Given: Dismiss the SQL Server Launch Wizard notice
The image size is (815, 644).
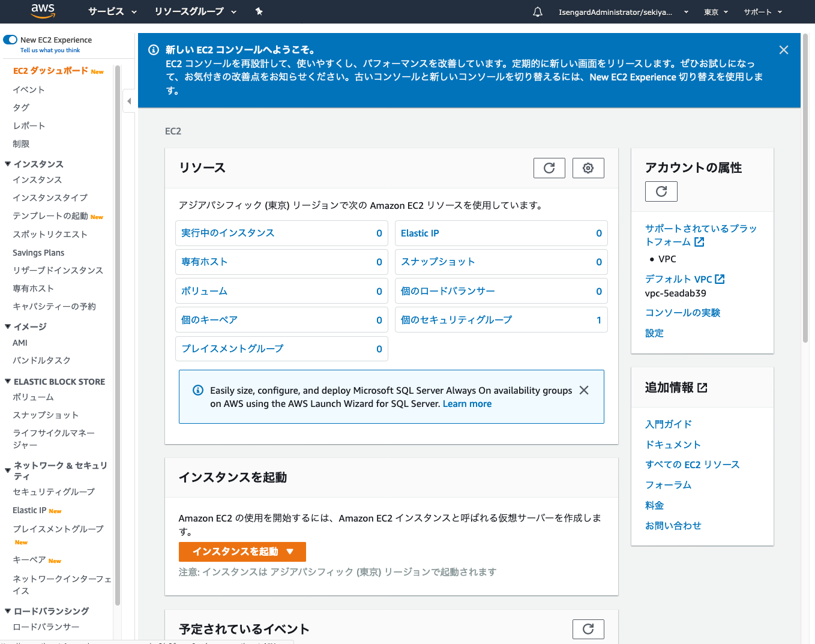Looking at the screenshot, I should coord(584,390).
